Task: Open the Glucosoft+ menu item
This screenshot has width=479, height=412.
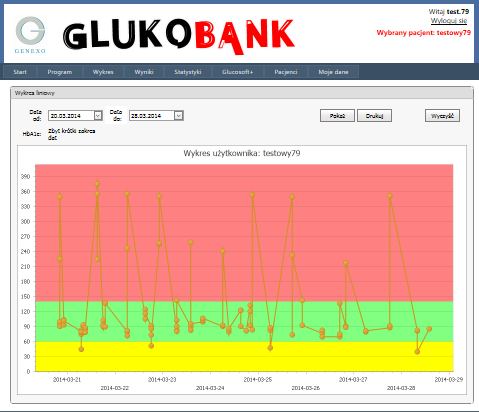Action: 238,72
